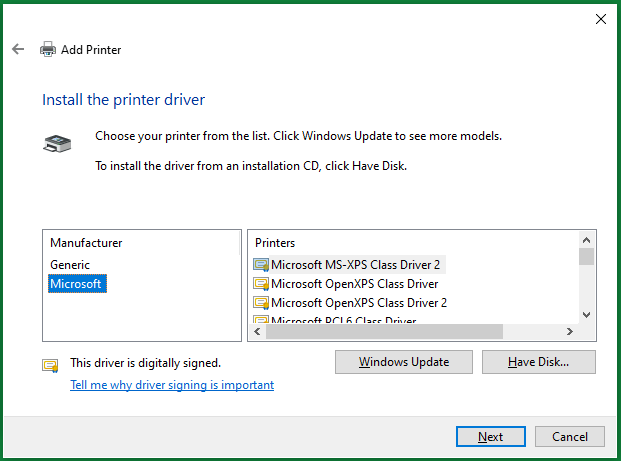This screenshot has width=621, height=461.
Task: Choose Microsoft OpenXPS Class Driver
Action: click(x=354, y=284)
